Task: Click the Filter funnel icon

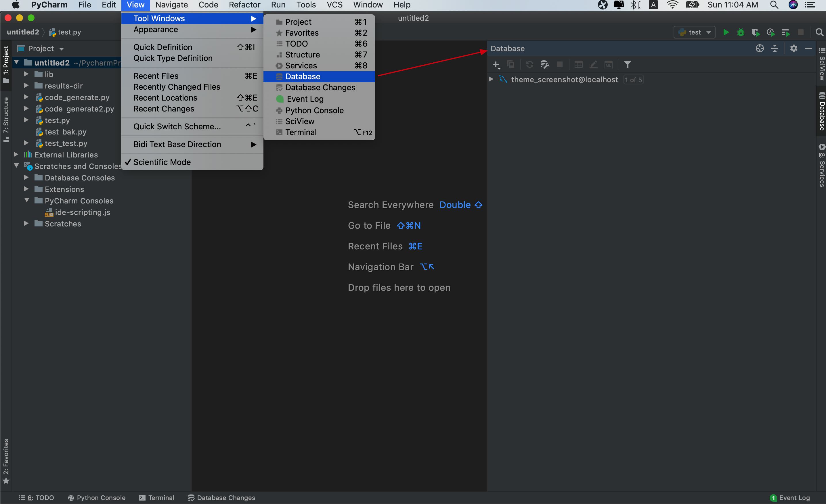Action: [x=627, y=64]
